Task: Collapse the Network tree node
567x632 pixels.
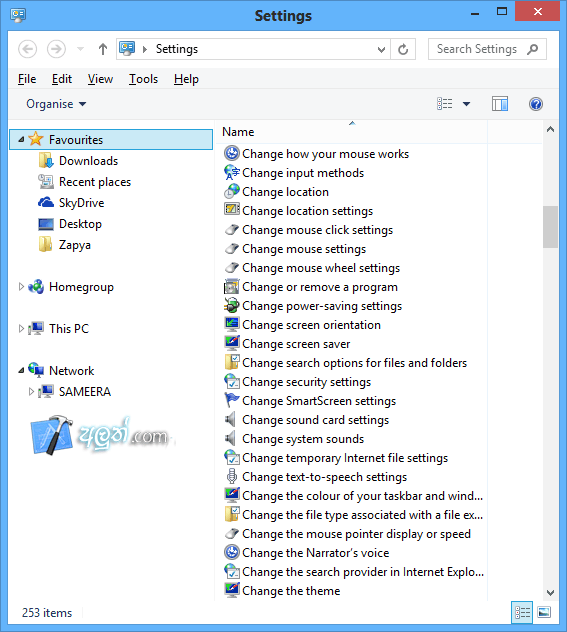Action: 21,370
